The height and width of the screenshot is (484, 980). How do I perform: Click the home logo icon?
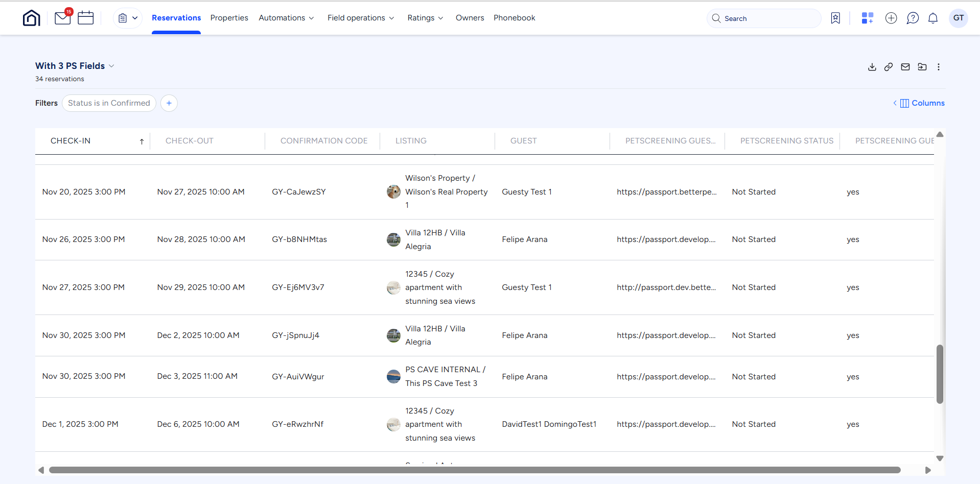click(31, 18)
